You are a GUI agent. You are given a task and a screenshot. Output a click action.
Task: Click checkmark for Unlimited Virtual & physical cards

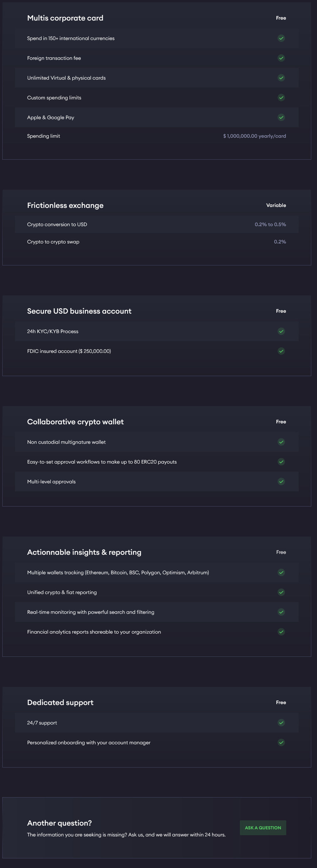click(x=281, y=78)
